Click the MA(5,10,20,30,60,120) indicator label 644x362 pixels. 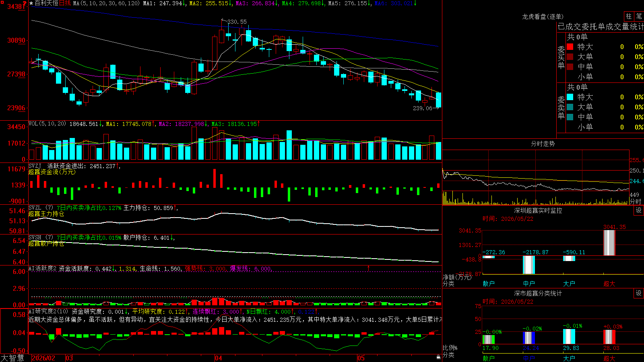[x=106, y=3]
